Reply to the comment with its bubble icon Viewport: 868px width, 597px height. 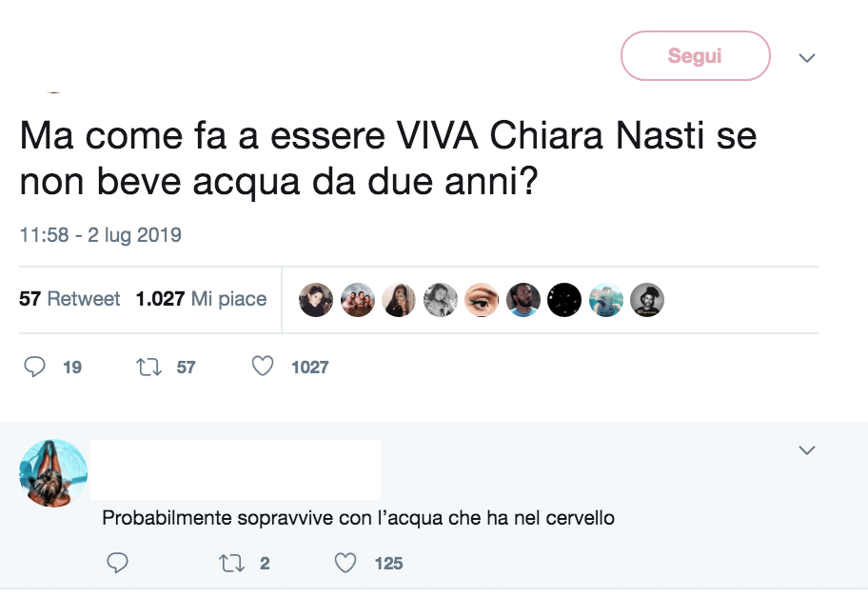pyautogui.click(x=117, y=563)
